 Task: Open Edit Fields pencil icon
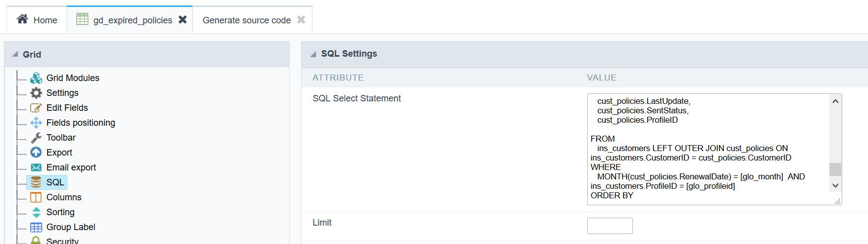(x=36, y=108)
